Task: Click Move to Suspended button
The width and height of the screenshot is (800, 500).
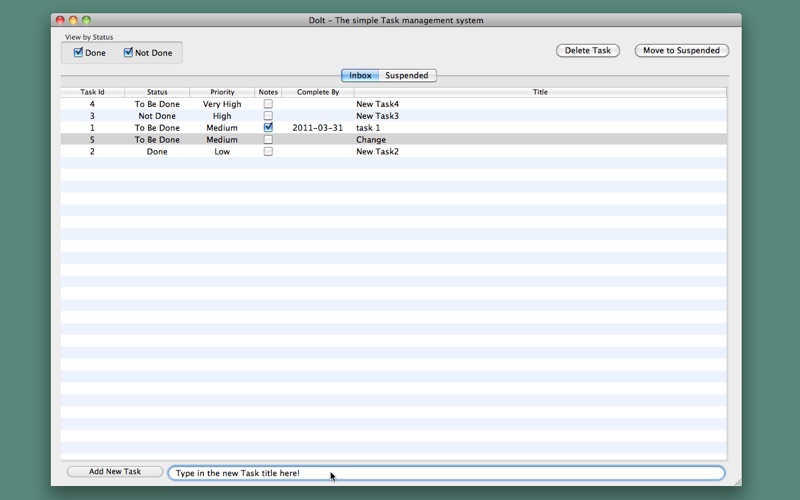Action: click(x=682, y=51)
